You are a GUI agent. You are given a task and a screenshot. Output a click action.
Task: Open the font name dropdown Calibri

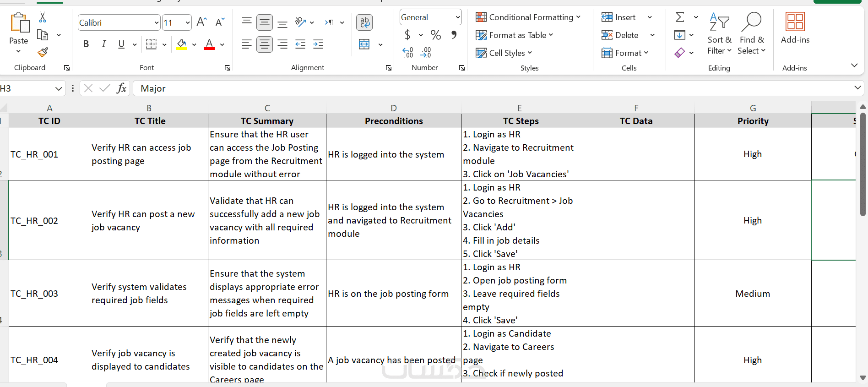pos(157,22)
